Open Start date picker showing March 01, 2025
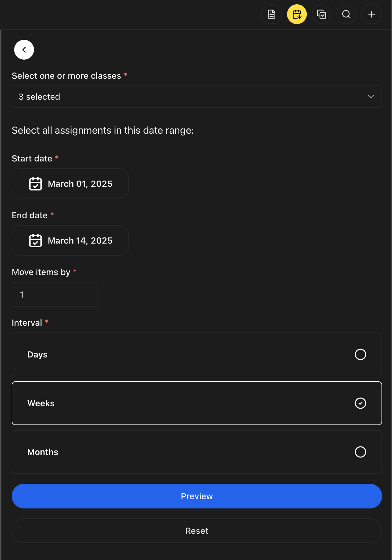 (x=80, y=184)
